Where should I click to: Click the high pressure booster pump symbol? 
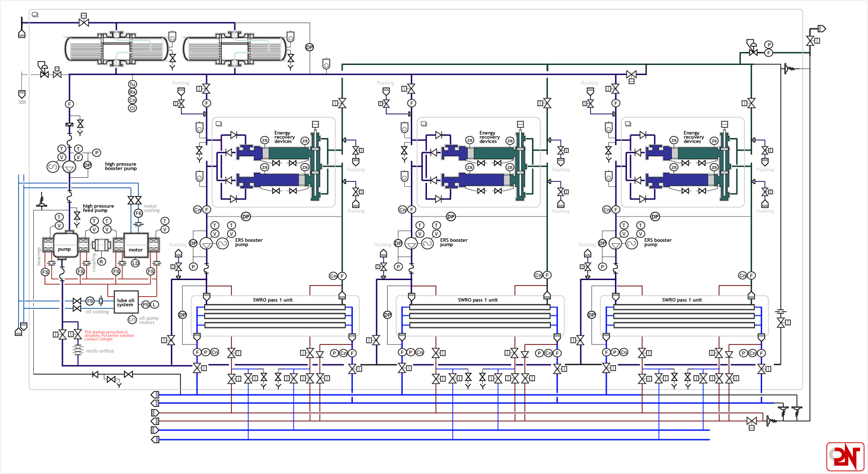coord(70,167)
